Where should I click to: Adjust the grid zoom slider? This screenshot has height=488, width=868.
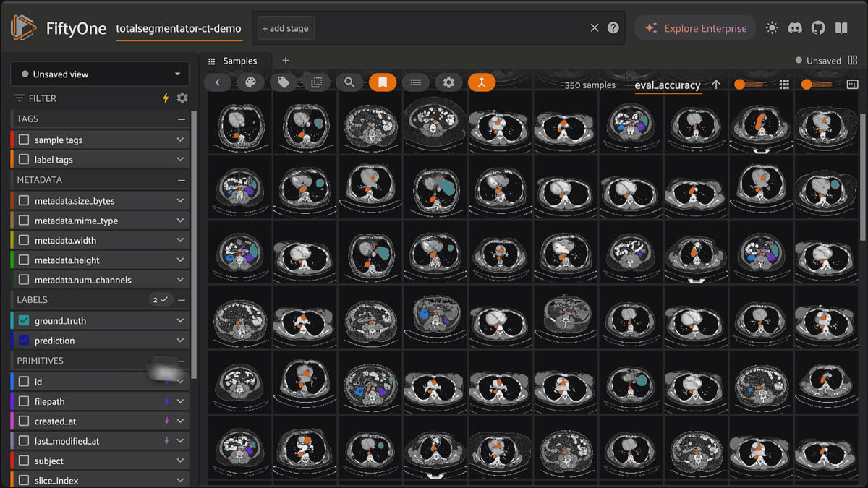pos(749,85)
